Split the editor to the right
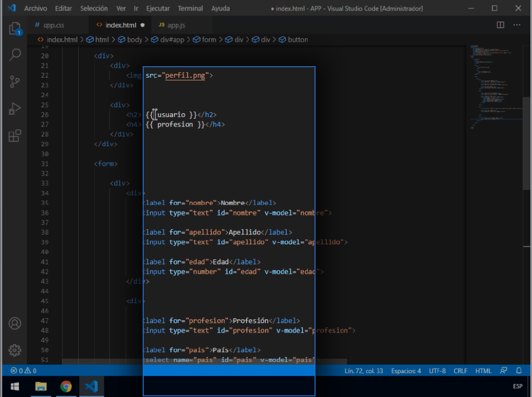 (500, 25)
